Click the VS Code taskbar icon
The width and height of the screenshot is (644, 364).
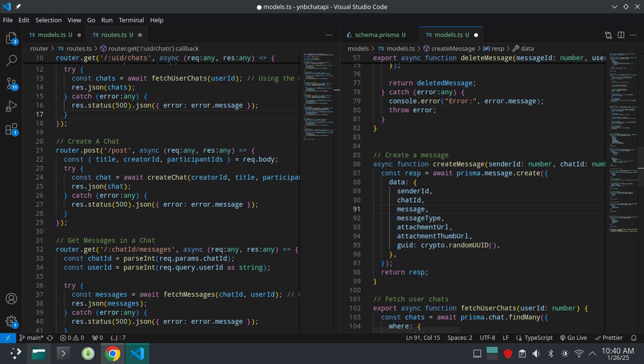click(x=137, y=353)
